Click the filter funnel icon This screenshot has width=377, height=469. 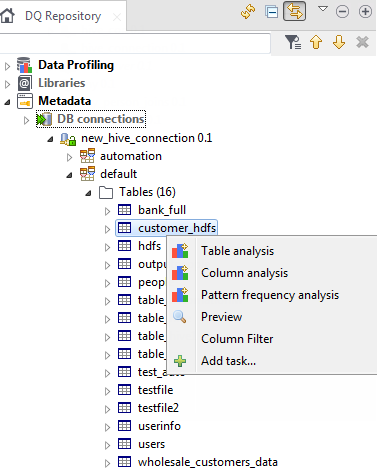pos(293,42)
